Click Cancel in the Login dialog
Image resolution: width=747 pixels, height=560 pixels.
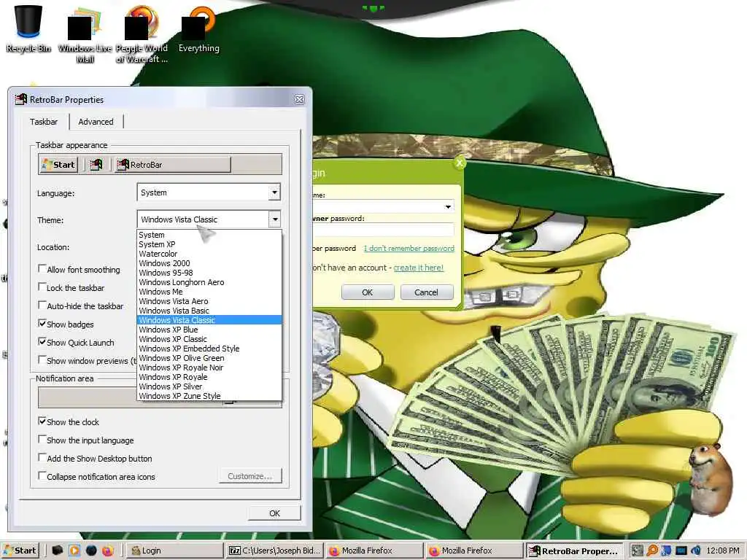point(426,292)
